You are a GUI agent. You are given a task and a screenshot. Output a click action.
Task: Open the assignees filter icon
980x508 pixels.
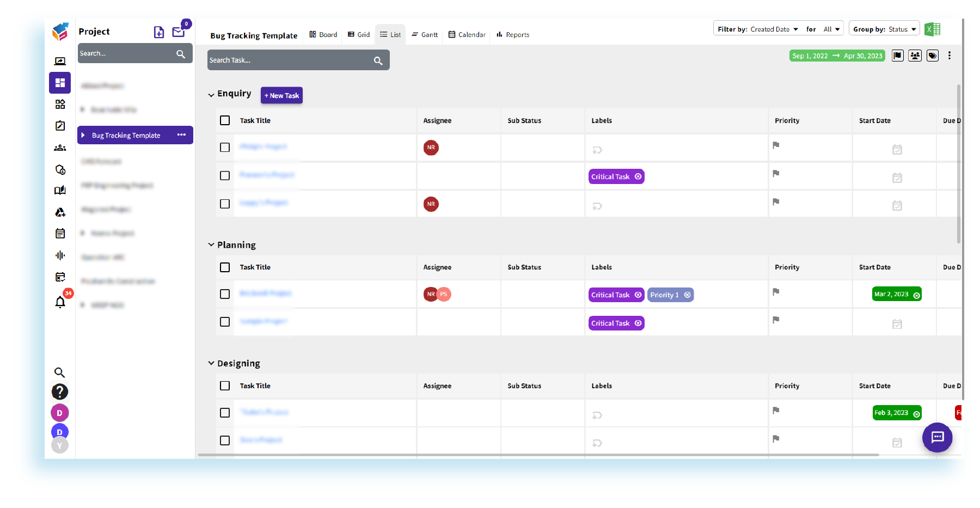coord(915,56)
